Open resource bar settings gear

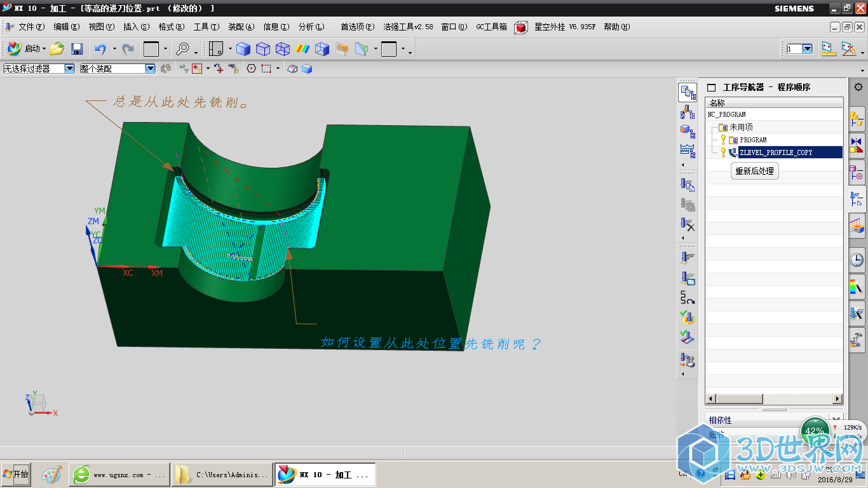tap(858, 87)
